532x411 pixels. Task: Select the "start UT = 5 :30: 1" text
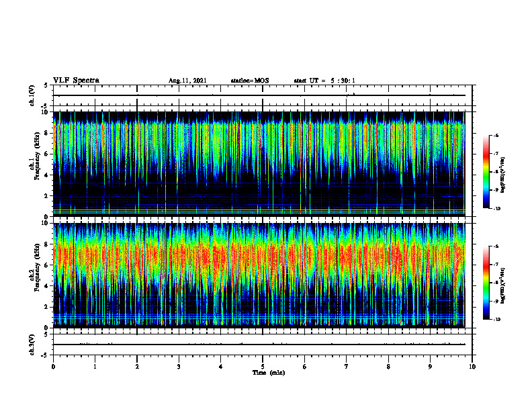324,81
